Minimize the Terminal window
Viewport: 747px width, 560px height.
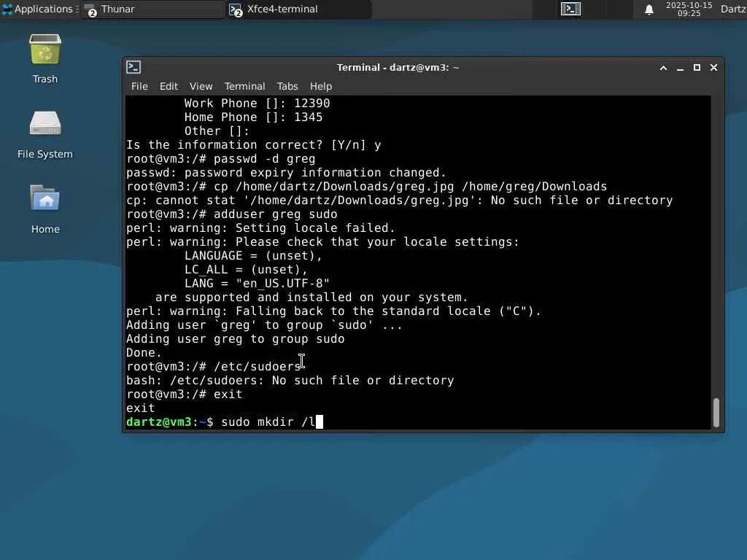click(x=681, y=68)
